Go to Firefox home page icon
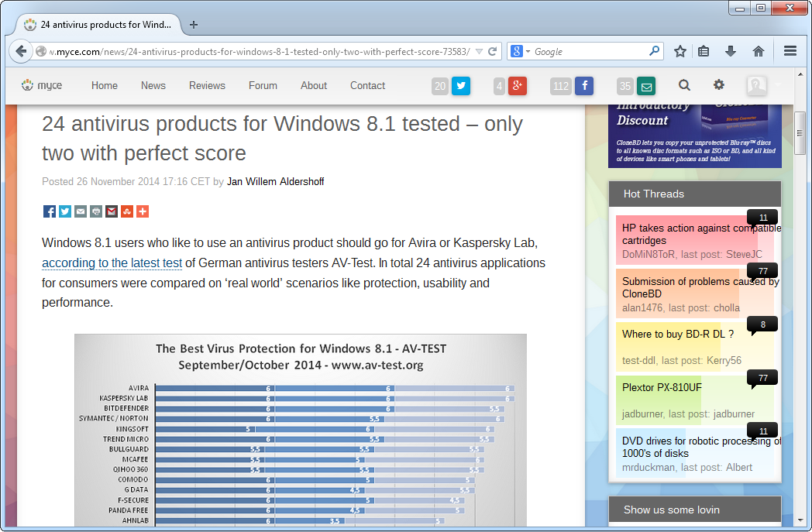812x532 pixels. [759, 52]
